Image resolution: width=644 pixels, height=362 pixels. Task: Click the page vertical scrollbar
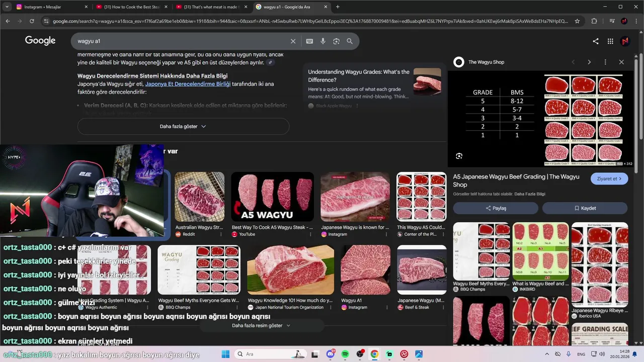(640, 96)
